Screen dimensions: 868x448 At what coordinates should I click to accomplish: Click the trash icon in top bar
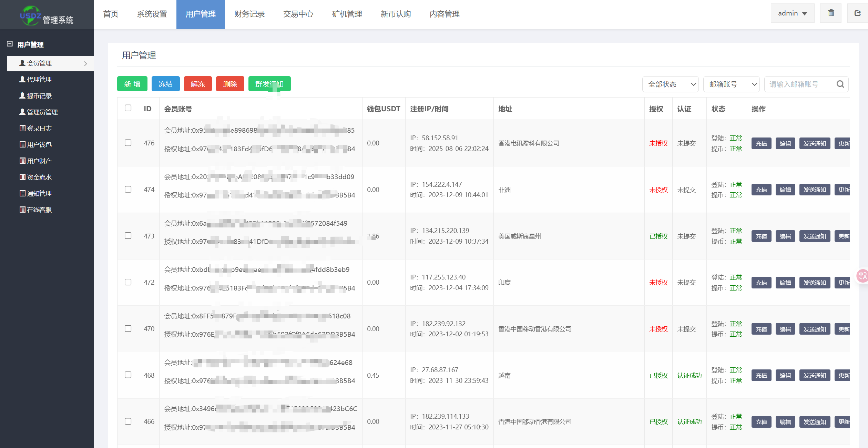(831, 13)
